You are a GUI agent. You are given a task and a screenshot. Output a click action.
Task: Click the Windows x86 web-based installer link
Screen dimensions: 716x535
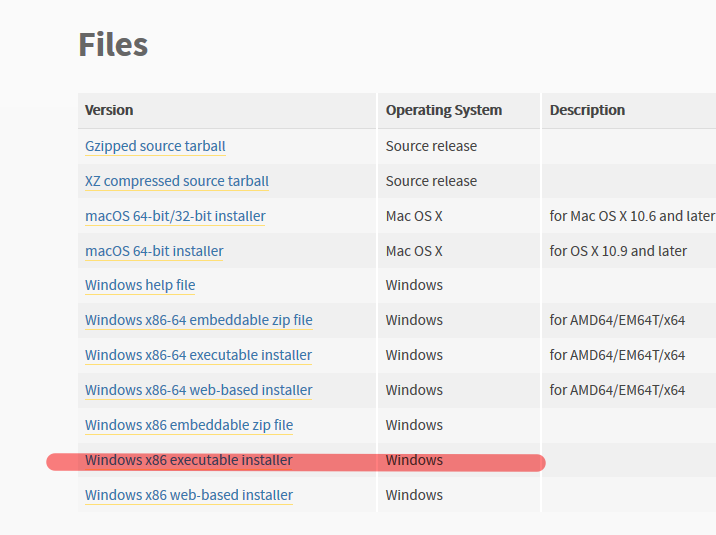(188, 495)
